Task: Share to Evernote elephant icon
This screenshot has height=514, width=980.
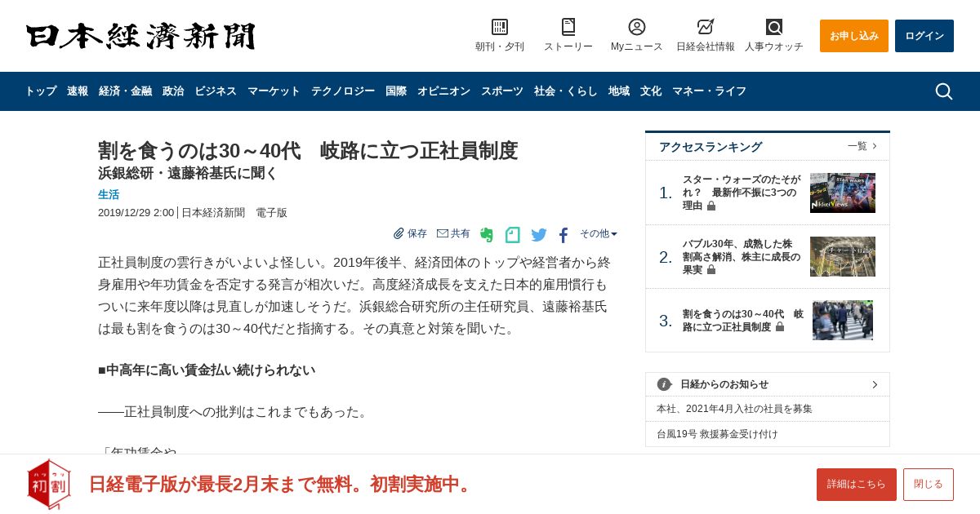Action: pos(487,235)
